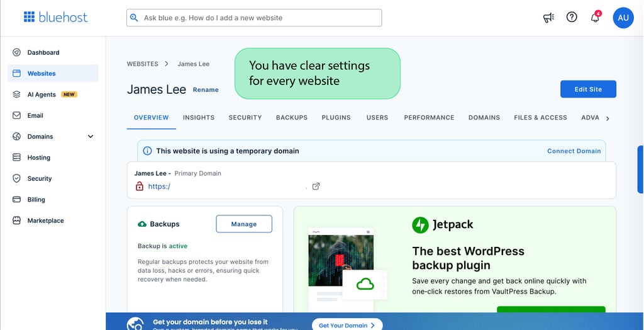Click the page vertical scrollbar
The height and width of the screenshot is (330, 644).
pyautogui.click(x=640, y=169)
